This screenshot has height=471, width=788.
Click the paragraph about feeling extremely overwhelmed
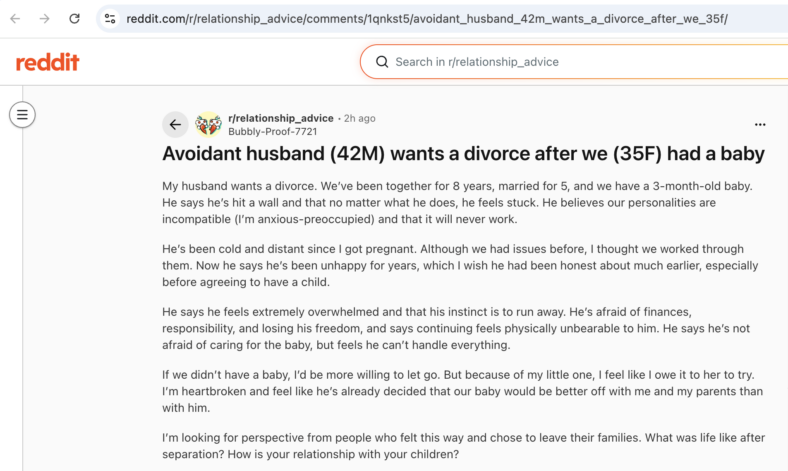(456, 328)
